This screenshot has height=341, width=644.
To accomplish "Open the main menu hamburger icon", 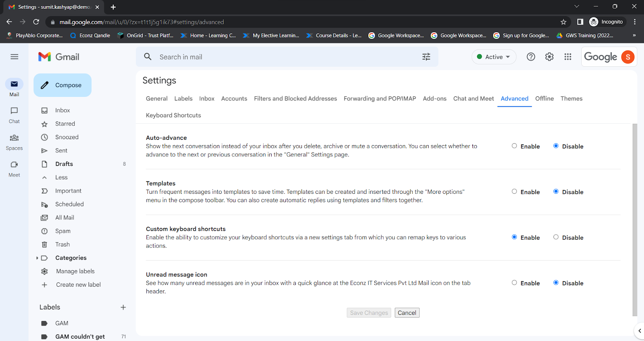I will (14, 57).
